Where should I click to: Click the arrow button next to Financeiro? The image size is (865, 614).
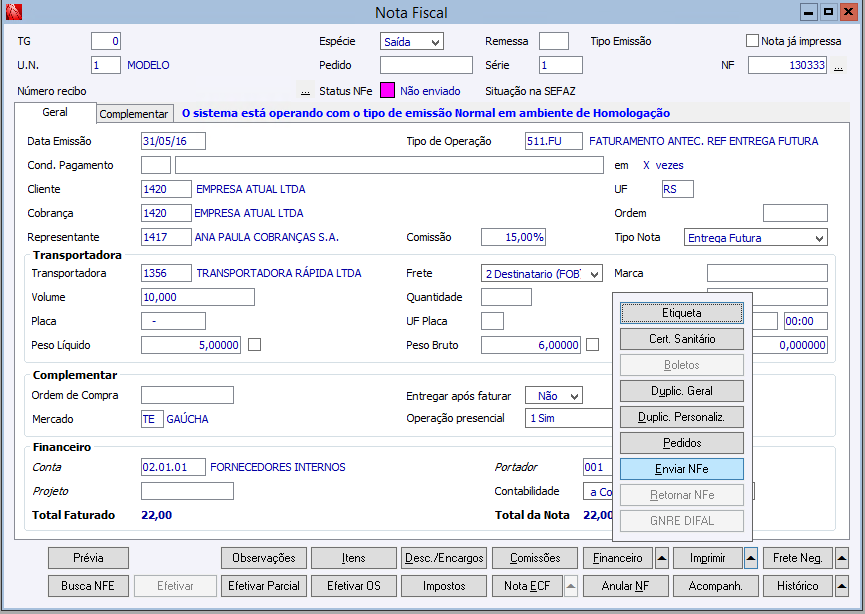click(661, 558)
